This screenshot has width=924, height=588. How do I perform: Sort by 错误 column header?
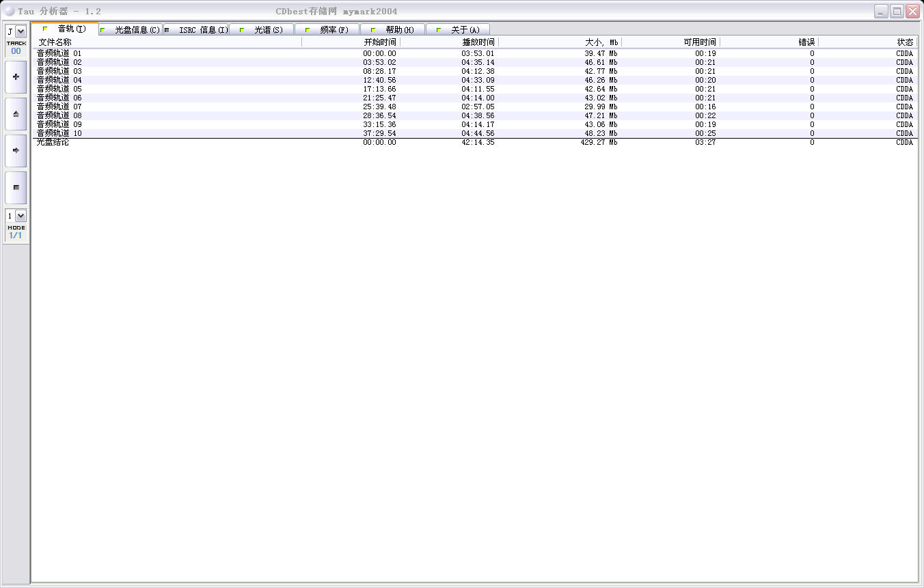(770, 42)
